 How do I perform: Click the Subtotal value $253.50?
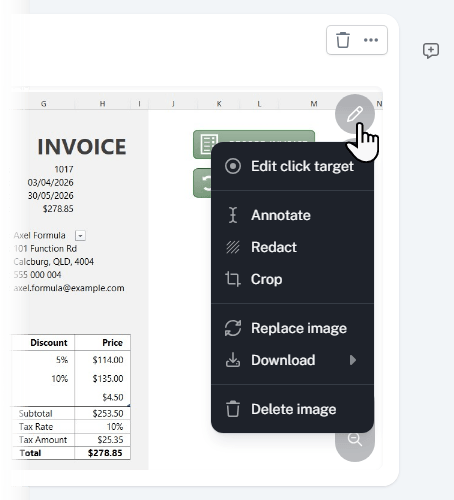[108, 414]
